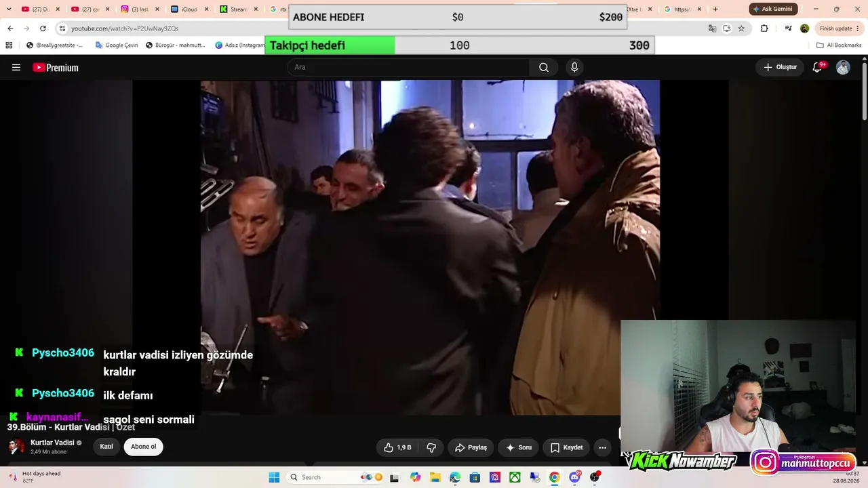This screenshot has width=868, height=488.
Task: Open Xbox app from the taskbar
Action: (515, 477)
